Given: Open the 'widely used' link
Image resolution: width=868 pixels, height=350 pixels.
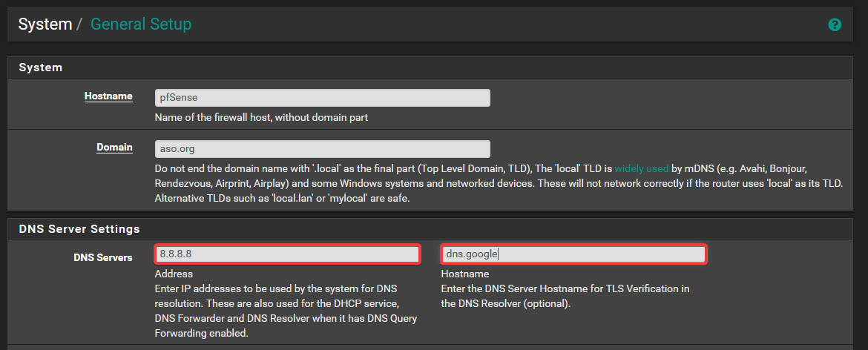Looking at the screenshot, I should 642,168.
